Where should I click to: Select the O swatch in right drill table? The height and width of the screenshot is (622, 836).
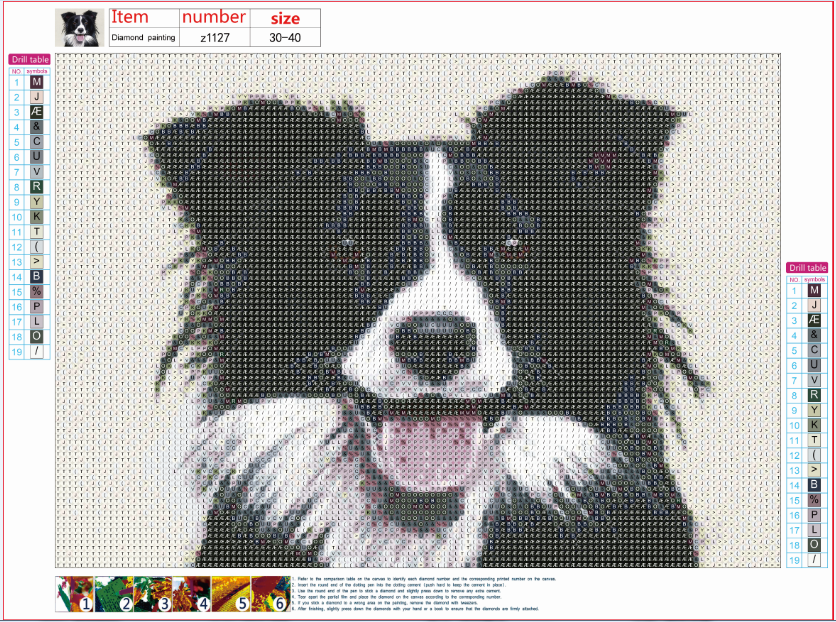(x=814, y=545)
